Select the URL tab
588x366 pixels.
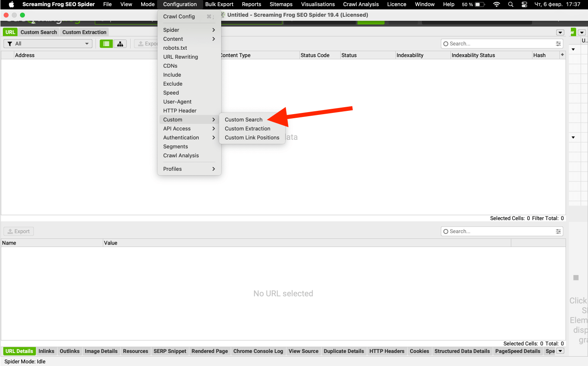10,32
